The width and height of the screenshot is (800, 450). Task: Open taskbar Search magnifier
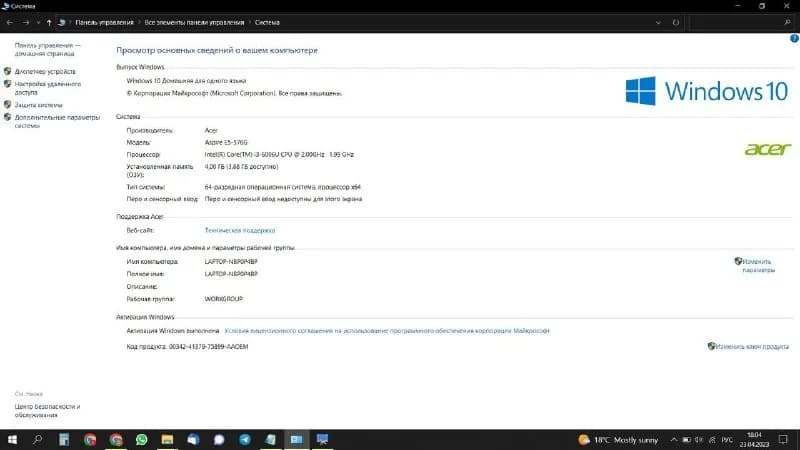(x=37, y=440)
